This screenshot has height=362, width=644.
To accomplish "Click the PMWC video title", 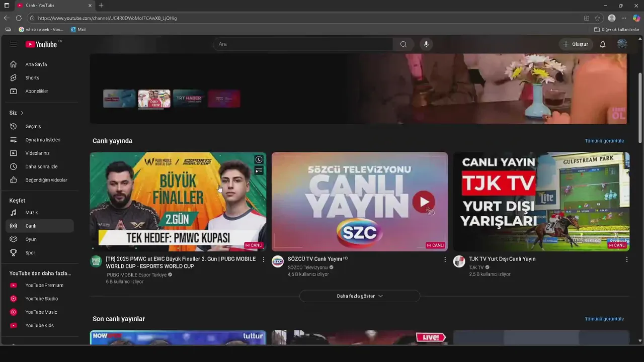I will (181, 262).
